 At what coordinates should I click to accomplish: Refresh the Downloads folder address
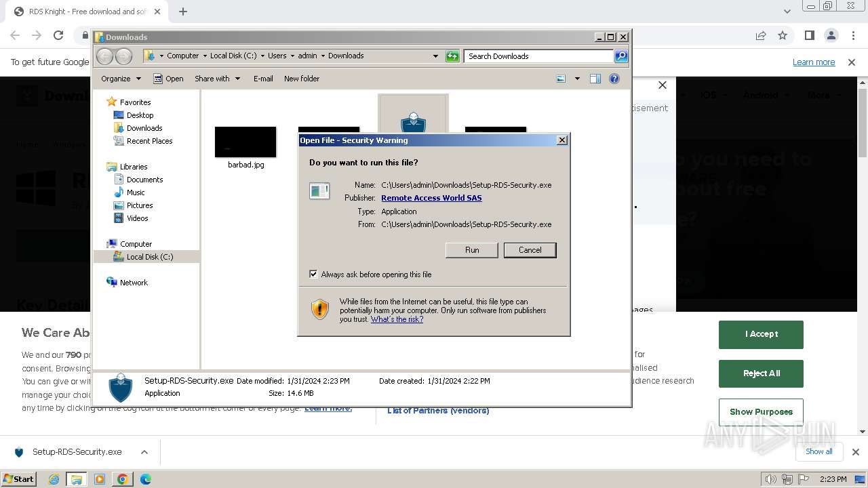tap(452, 56)
